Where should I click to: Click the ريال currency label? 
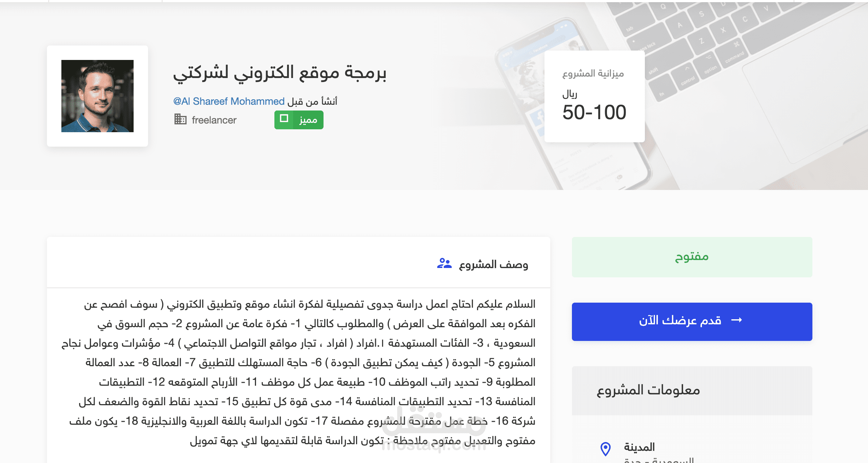pos(570,95)
